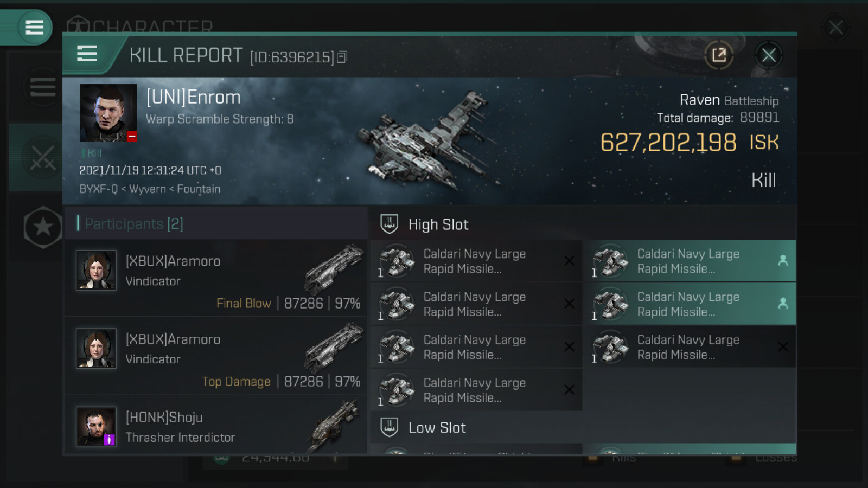The image size is (868, 488).
Task: Open the BYXF-Q system location link
Action: click(x=98, y=189)
